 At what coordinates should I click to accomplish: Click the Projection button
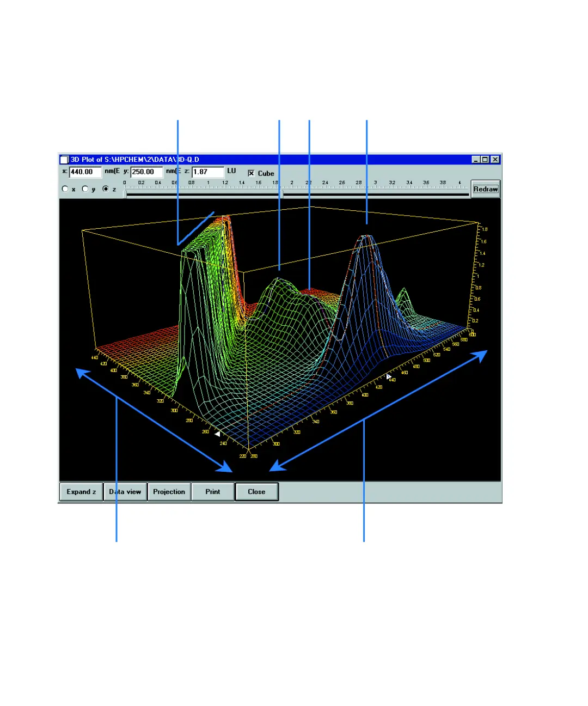169,492
